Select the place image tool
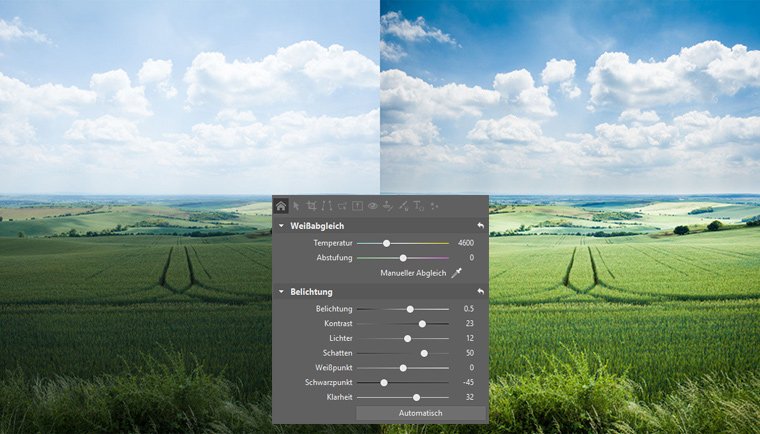760x434 pixels. pos(357,206)
